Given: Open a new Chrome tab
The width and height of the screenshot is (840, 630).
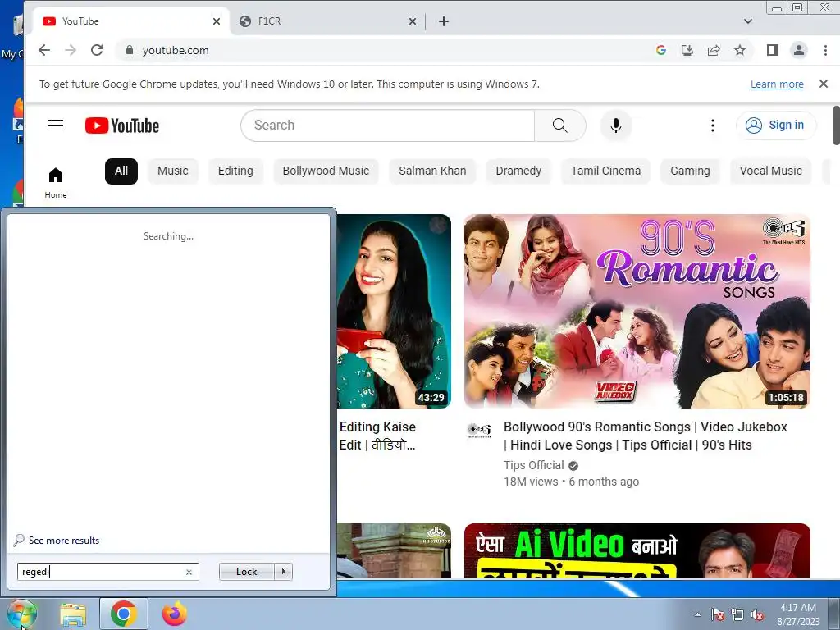Looking at the screenshot, I should pyautogui.click(x=444, y=21).
